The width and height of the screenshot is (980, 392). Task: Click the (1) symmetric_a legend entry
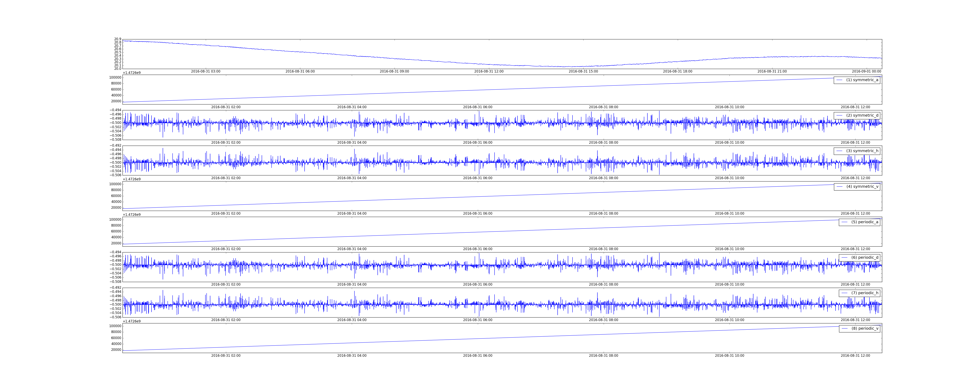[857, 80]
